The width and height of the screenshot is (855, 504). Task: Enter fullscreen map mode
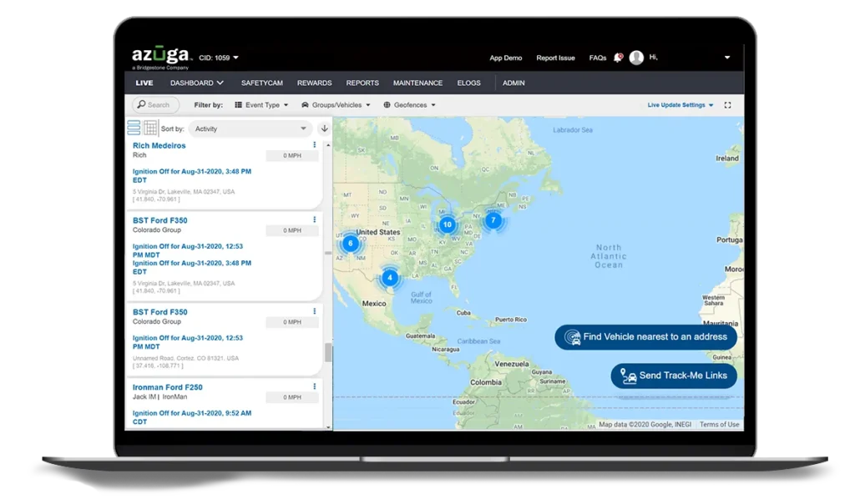(727, 105)
